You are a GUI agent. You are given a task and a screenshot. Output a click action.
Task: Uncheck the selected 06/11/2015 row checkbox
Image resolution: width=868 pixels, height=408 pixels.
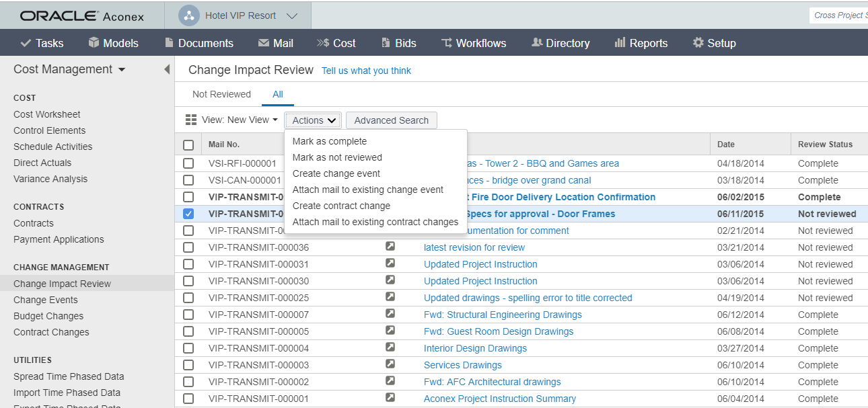(x=188, y=214)
